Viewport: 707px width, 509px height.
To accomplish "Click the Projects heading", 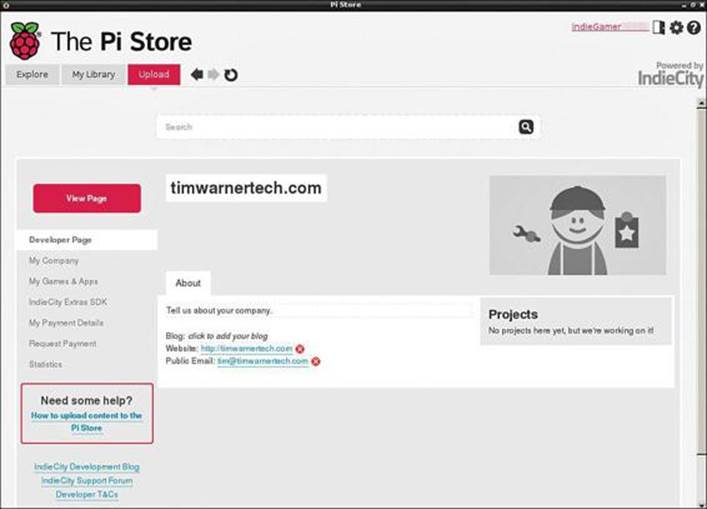I will (x=513, y=314).
